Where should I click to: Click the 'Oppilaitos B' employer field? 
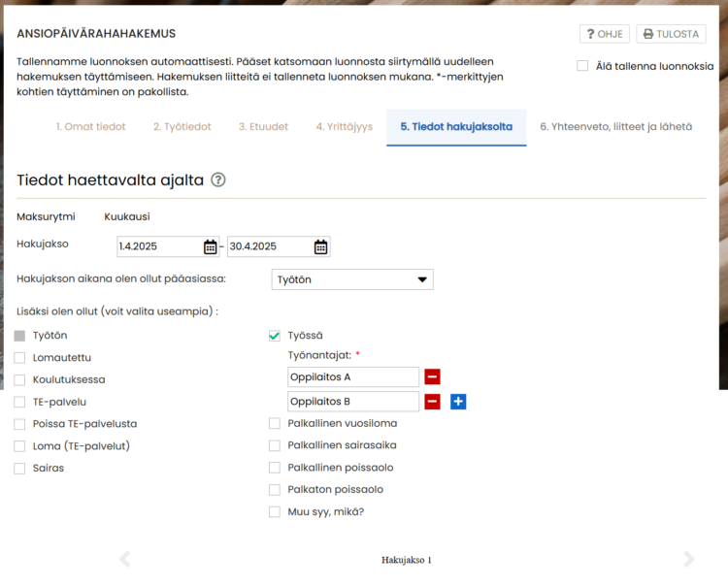353,402
